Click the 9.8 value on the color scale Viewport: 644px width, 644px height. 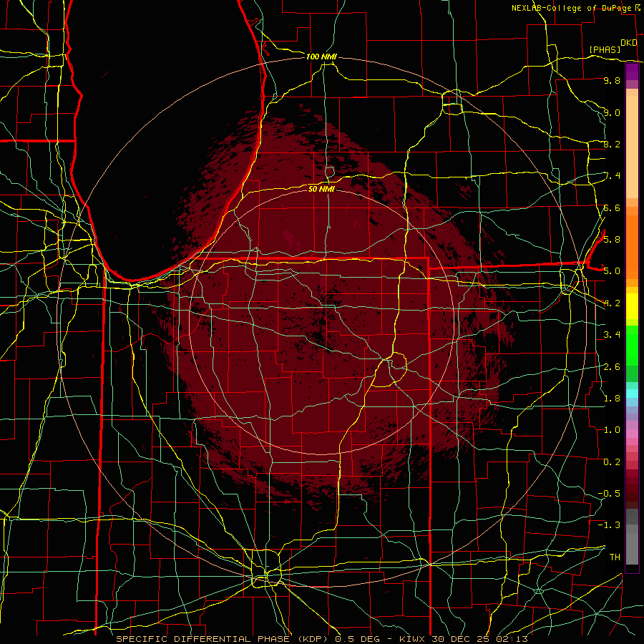pos(612,80)
